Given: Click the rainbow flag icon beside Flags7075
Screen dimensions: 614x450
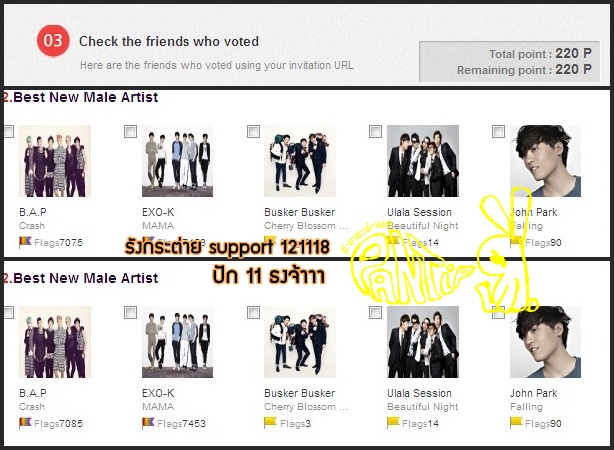Looking at the screenshot, I should [25, 242].
